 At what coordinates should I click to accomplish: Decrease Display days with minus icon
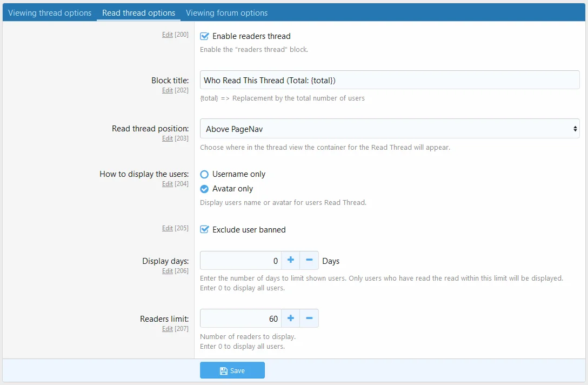click(309, 261)
